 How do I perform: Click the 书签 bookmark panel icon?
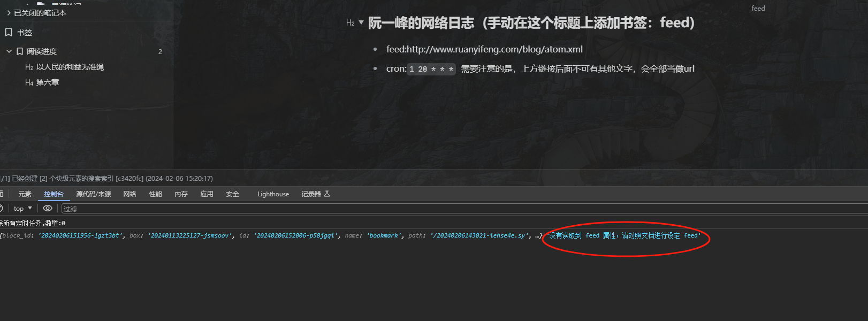click(9, 33)
